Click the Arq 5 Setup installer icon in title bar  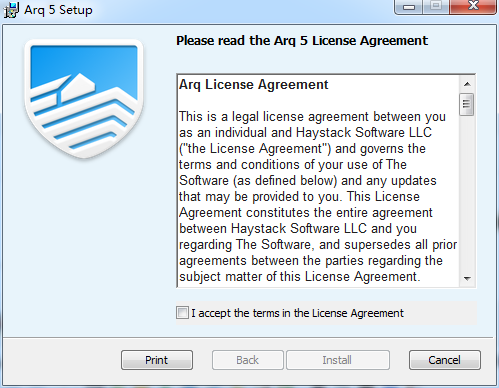(x=11, y=10)
